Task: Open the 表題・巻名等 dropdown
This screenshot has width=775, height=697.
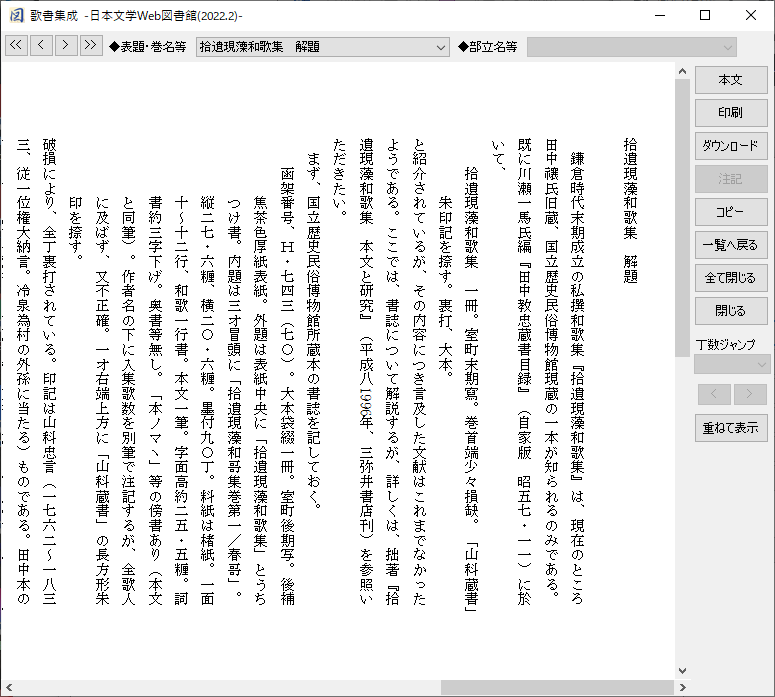Action: point(322,47)
